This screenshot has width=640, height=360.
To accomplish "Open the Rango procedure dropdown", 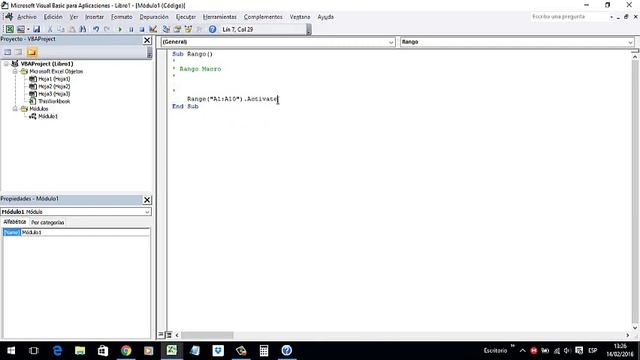I will 630,42.
